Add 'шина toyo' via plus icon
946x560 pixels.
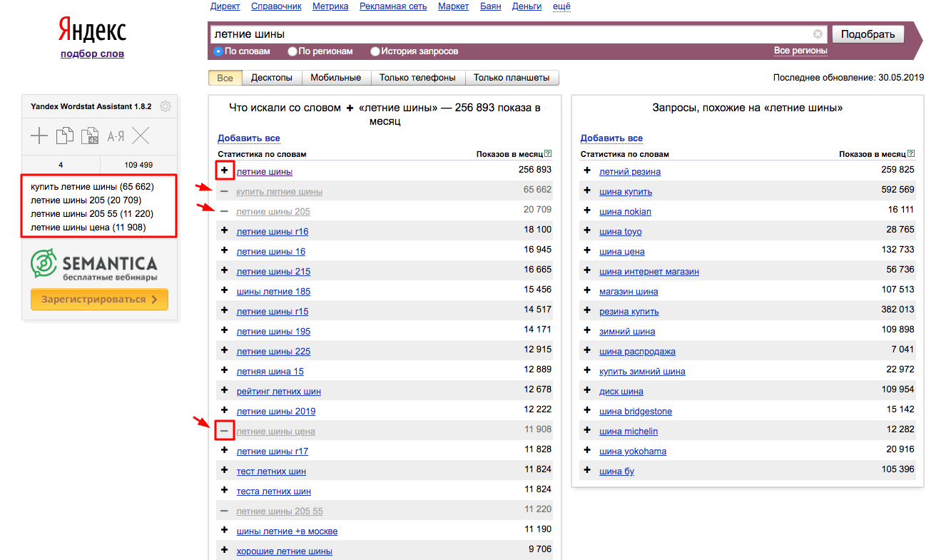pos(587,231)
